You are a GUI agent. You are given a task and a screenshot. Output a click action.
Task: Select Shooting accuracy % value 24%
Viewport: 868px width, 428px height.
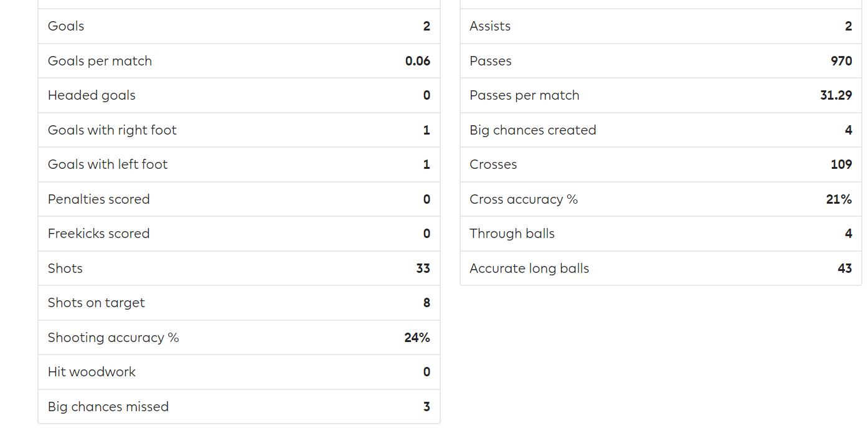coord(417,338)
